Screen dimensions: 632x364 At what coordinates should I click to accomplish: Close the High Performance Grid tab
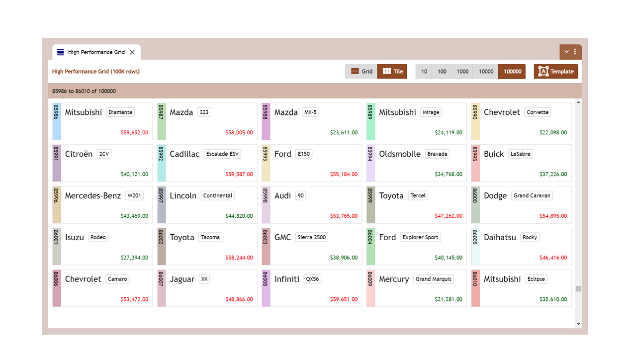[132, 52]
